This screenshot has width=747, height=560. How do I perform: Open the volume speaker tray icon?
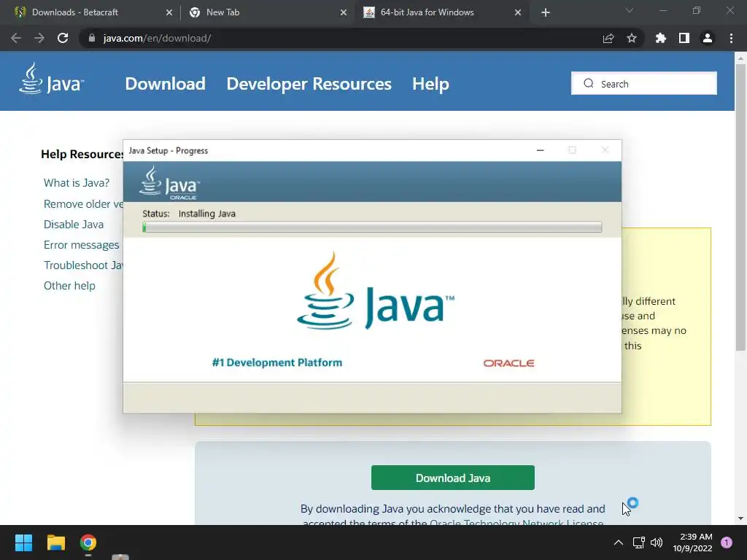657,542
